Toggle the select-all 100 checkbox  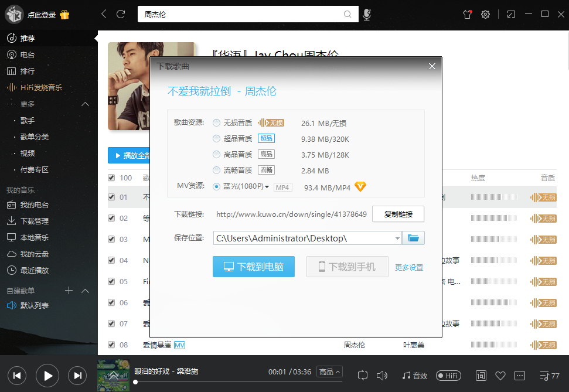click(111, 178)
